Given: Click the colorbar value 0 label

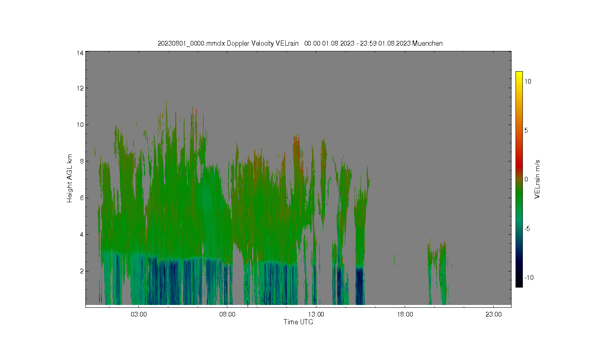Looking at the screenshot, I should point(526,179).
